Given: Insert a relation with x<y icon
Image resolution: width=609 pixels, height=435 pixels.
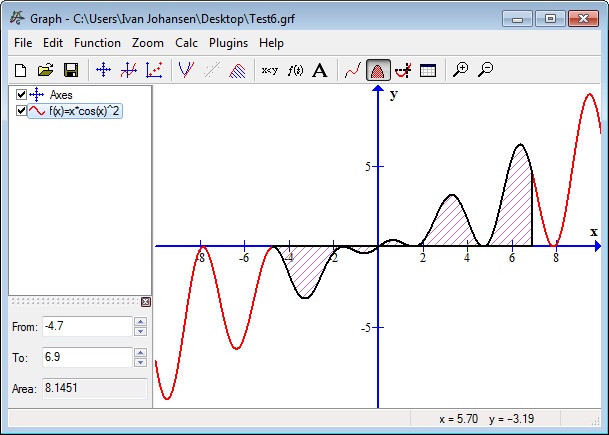Looking at the screenshot, I should click(270, 70).
